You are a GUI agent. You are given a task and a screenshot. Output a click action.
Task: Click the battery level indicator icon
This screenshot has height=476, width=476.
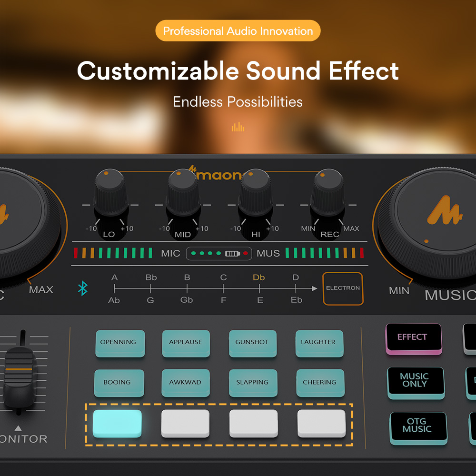[x=233, y=254]
